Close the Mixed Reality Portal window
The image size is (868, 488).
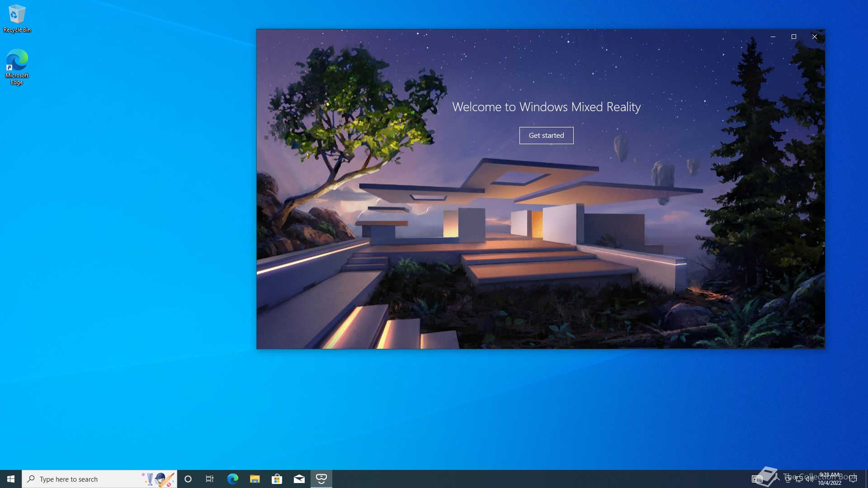815,37
